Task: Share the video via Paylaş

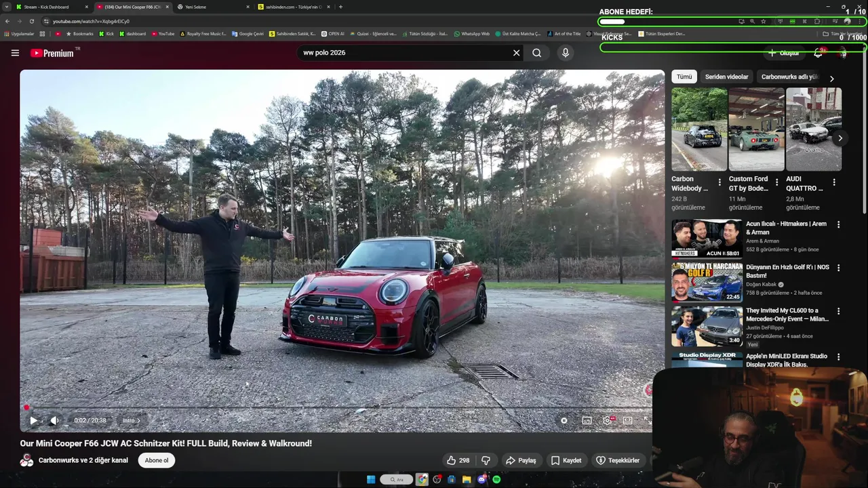Action: click(x=521, y=460)
